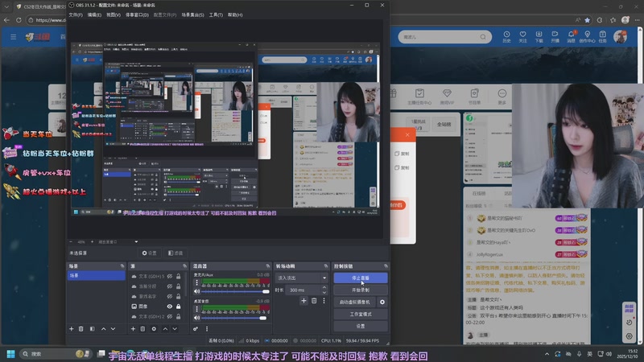Adjust 桌面音频 volume slider
The width and height of the screenshot is (644, 362).
coord(235,318)
